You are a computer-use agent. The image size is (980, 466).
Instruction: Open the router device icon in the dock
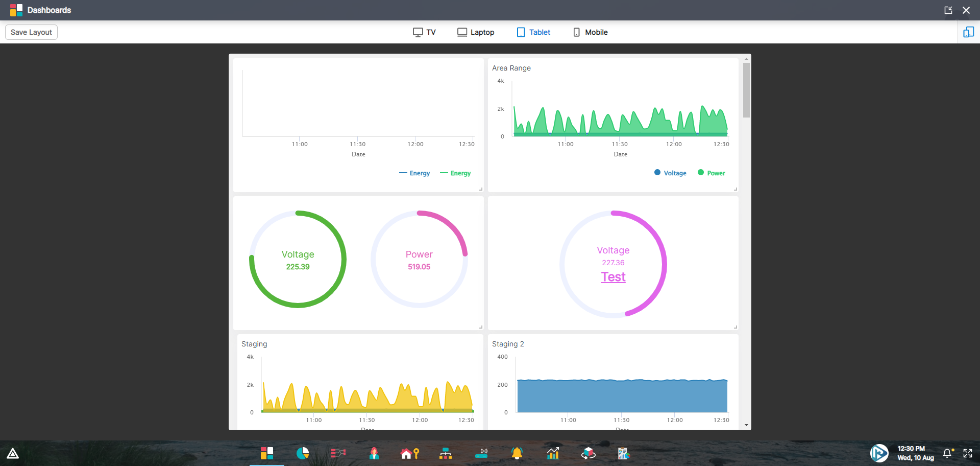click(481, 453)
